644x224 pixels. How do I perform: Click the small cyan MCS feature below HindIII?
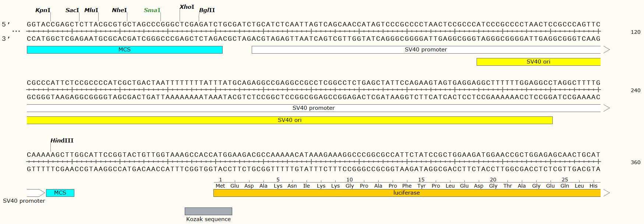60,193
